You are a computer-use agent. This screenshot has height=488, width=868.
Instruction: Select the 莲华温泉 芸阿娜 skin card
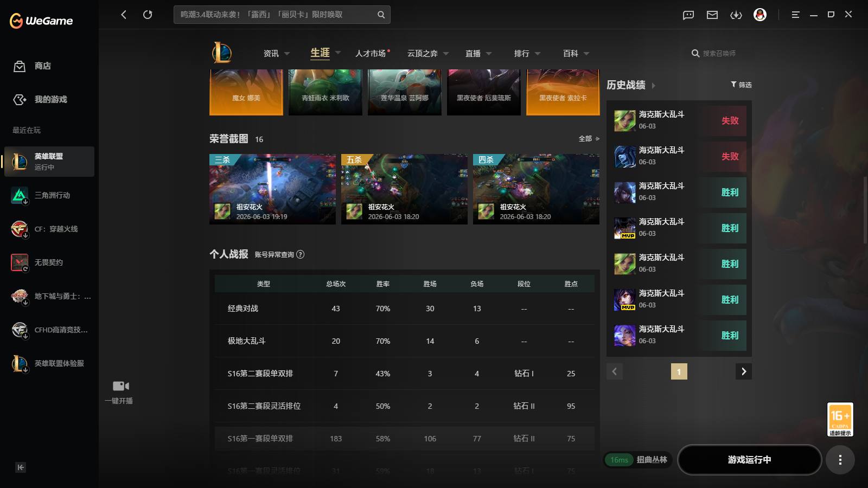[x=405, y=92]
